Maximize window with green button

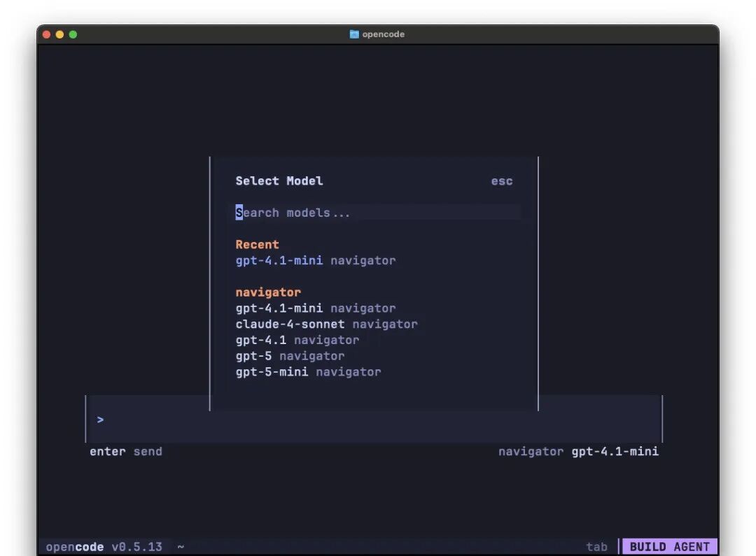click(73, 34)
